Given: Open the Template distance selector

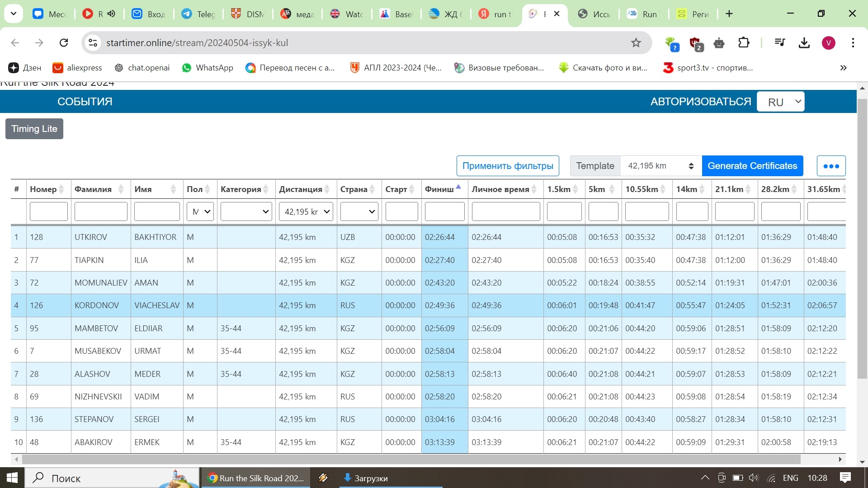Looking at the screenshot, I should tap(660, 166).
